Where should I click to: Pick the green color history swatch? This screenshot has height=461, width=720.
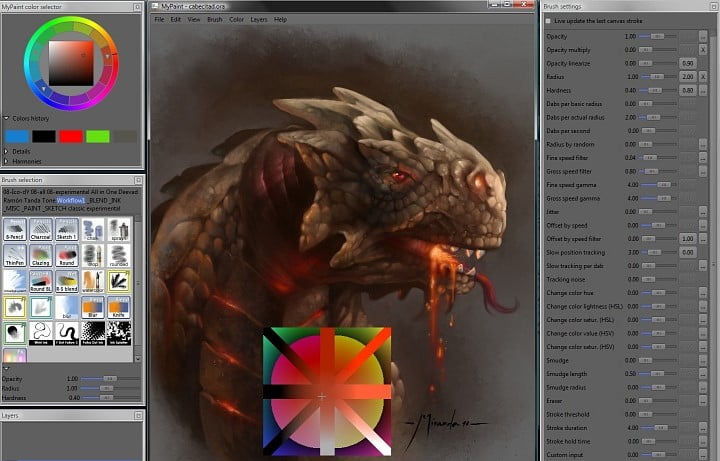98,136
